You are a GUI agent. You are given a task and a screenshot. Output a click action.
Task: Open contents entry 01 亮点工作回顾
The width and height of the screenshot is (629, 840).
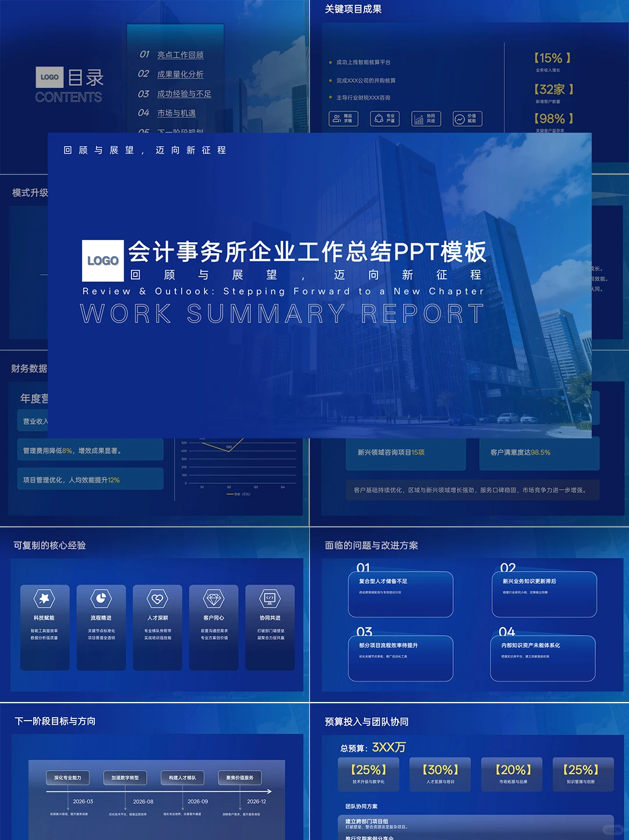pyautogui.click(x=172, y=55)
